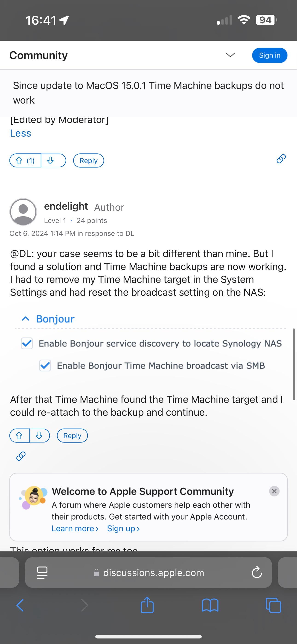Copy link to endelight's reply
This screenshot has height=644, width=297.
[x=21, y=456]
